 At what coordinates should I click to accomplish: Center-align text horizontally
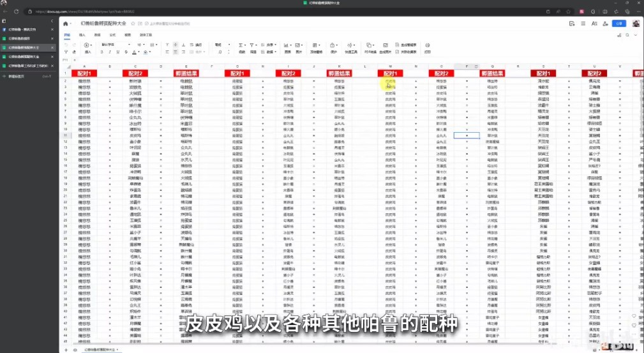(x=176, y=52)
